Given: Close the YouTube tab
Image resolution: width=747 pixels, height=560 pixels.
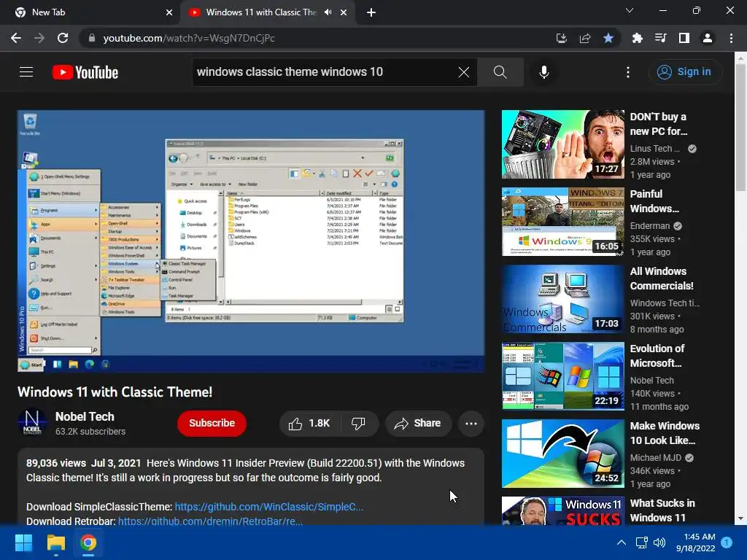Looking at the screenshot, I should (x=344, y=12).
